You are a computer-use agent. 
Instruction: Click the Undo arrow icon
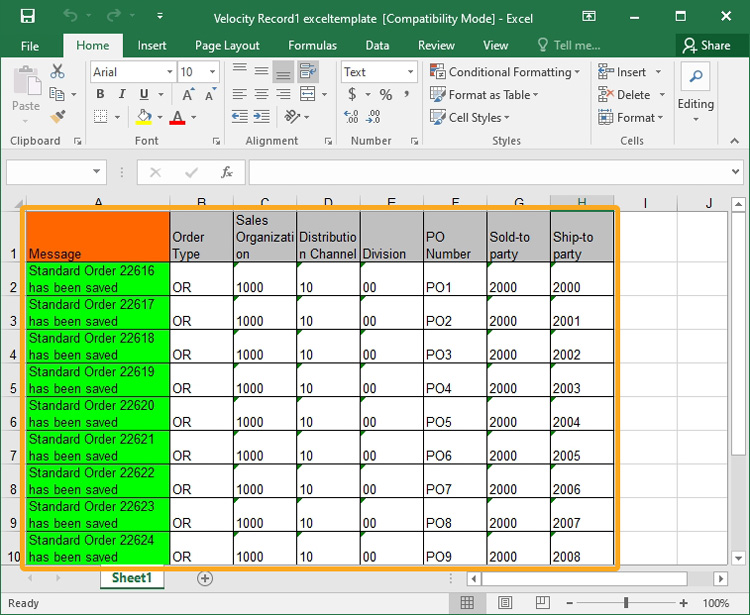tap(70, 16)
